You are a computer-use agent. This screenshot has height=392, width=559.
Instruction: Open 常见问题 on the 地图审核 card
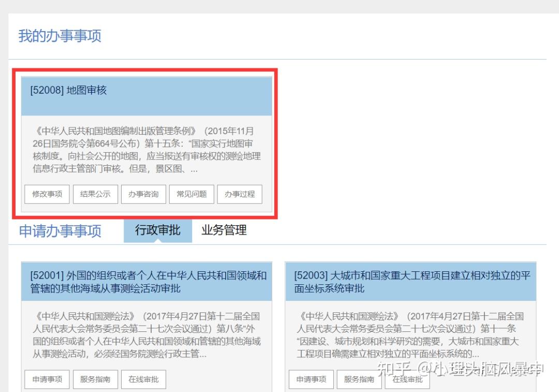(x=192, y=194)
